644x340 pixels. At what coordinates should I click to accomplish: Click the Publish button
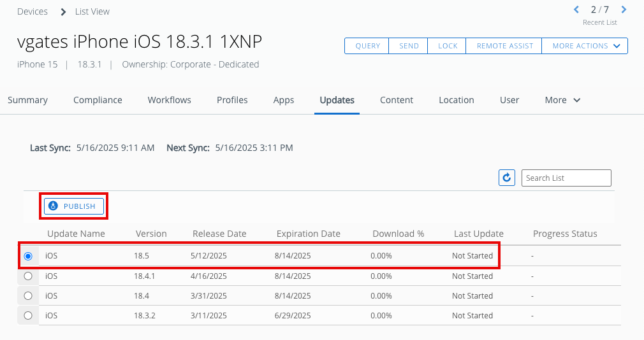(73, 206)
